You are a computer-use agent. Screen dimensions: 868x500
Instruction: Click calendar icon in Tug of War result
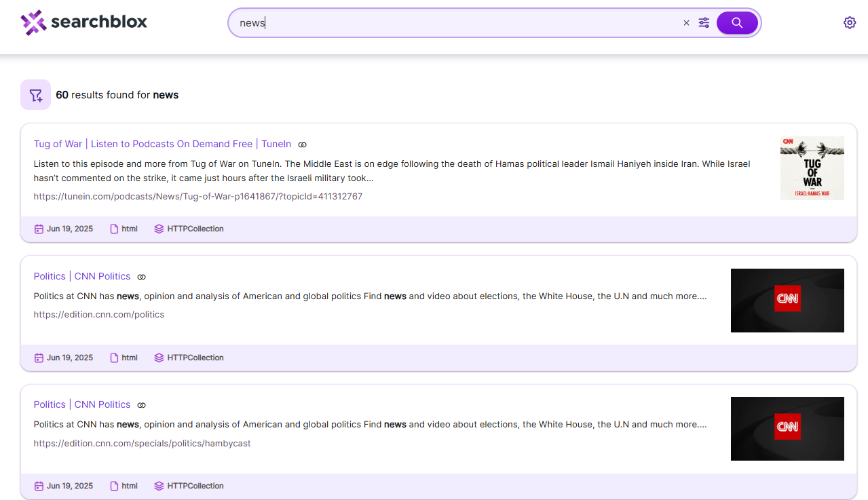pos(39,229)
